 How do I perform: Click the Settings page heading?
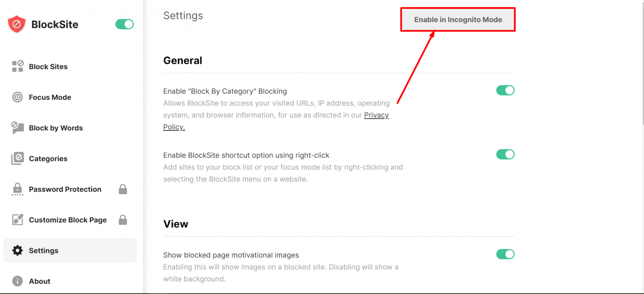tap(183, 16)
